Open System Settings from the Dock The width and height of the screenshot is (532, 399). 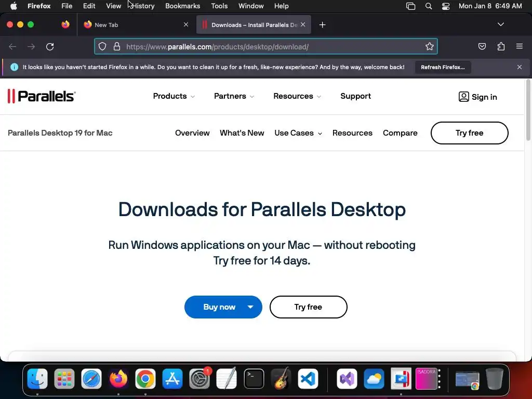[x=199, y=379]
